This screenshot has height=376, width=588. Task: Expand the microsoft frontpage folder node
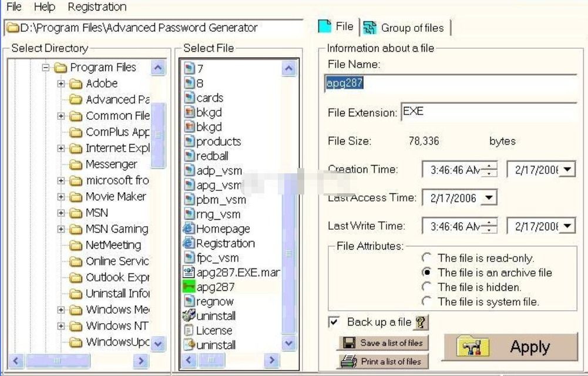[61, 181]
